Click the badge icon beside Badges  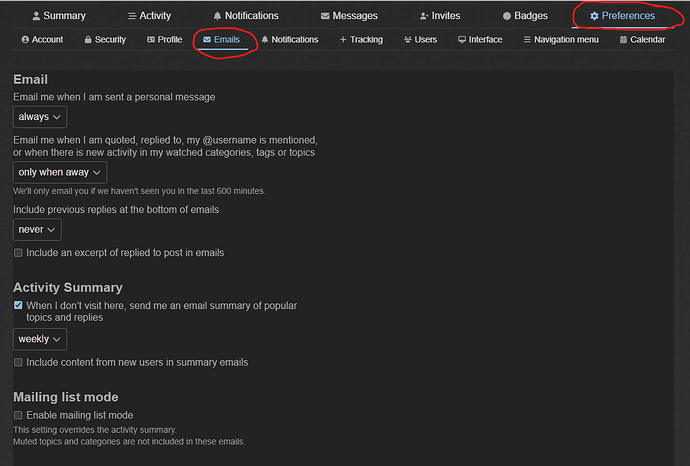pyautogui.click(x=507, y=16)
